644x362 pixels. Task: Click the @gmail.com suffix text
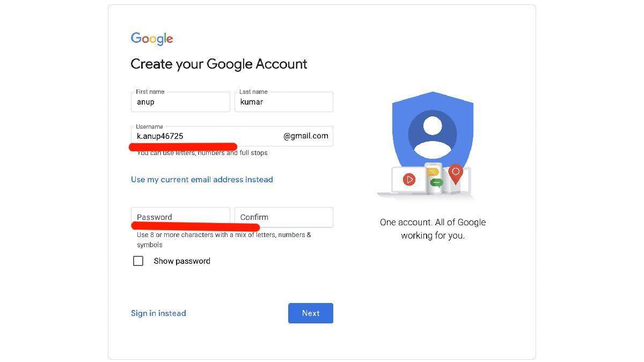[x=306, y=136]
